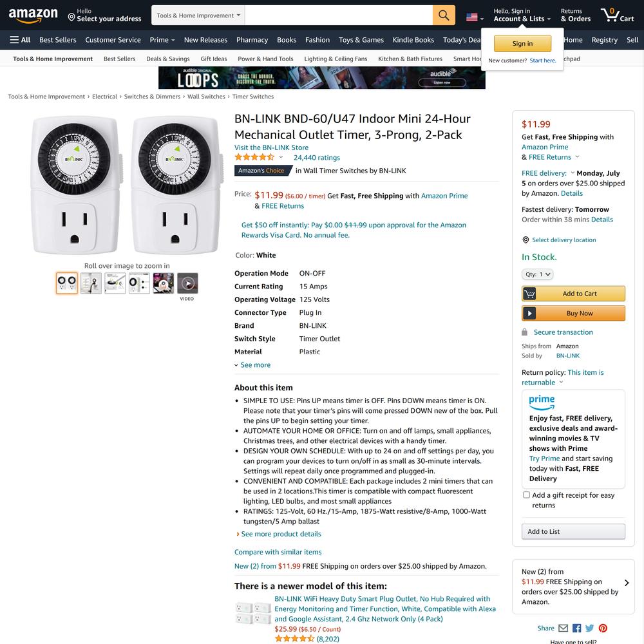Share on Pinterest icon

(x=603, y=628)
